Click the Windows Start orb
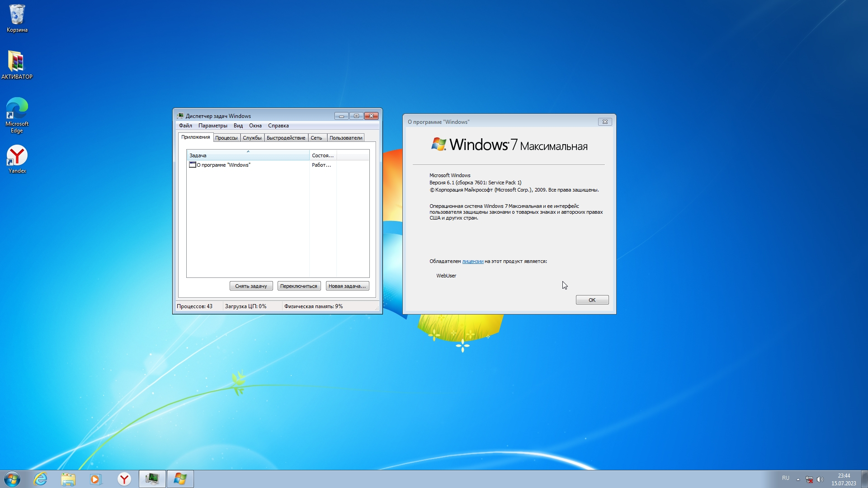Screen dimensions: 868x488 pos(12,479)
